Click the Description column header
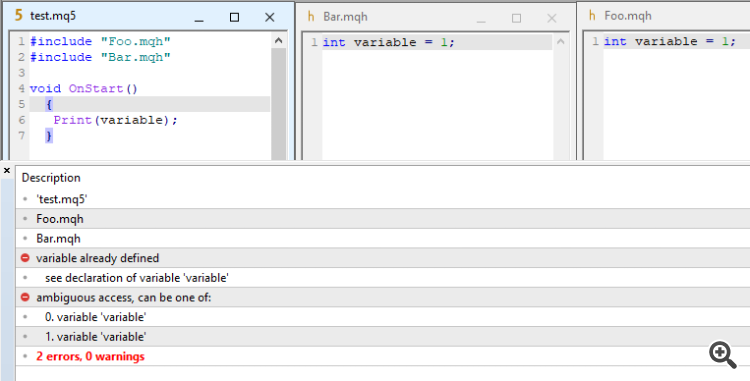750x381 pixels. coord(51,178)
